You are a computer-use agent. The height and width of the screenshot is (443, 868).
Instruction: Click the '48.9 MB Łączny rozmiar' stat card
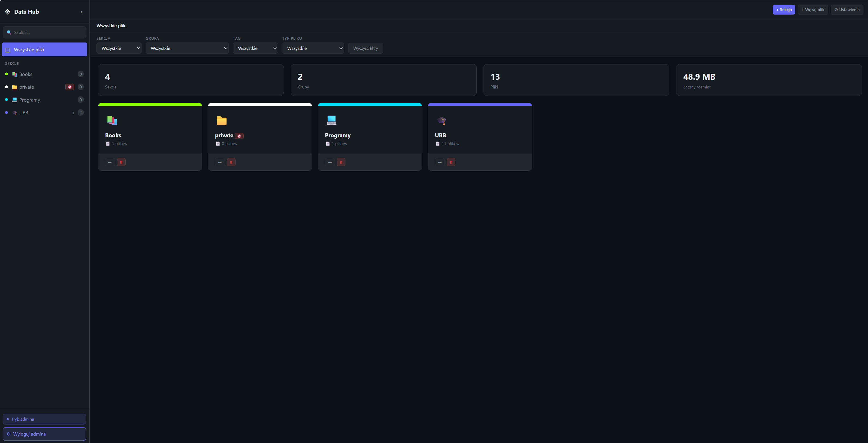point(769,80)
